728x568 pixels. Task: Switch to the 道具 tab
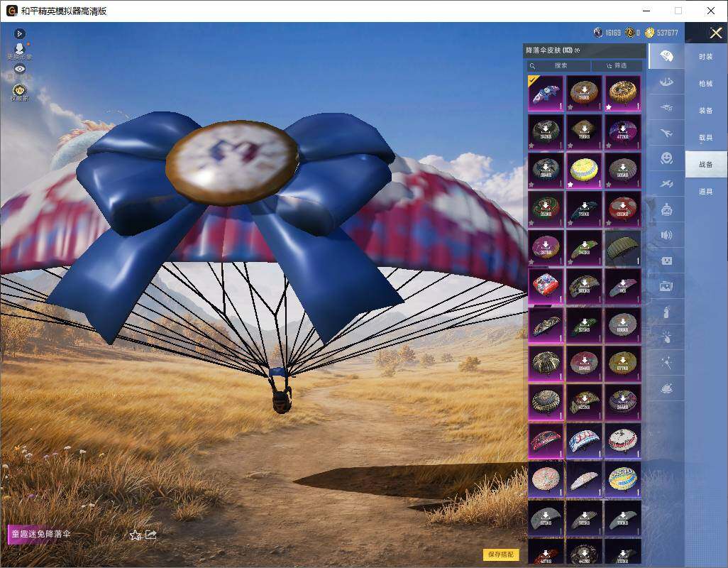click(x=706, y=192)
